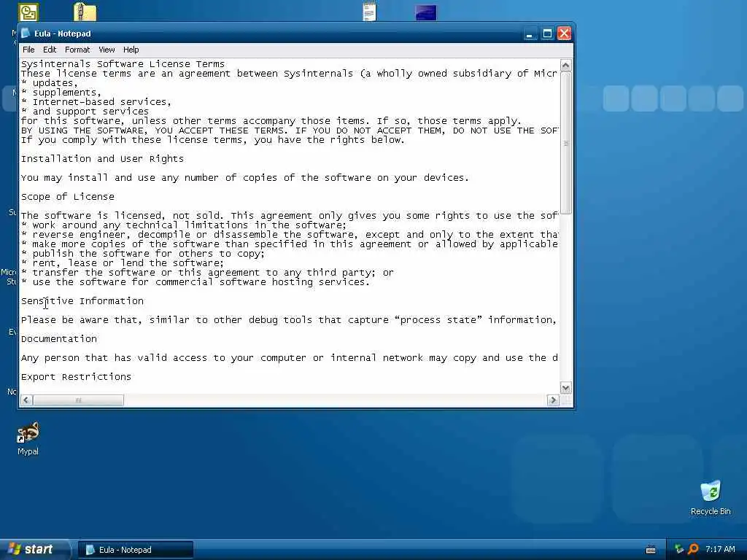
Task: Click the orange magnifier tray icon
Action: tap(693, 549)
